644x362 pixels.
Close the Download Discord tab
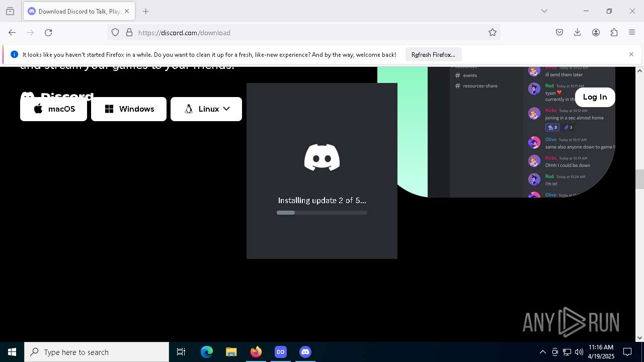click(x=127, y=11)
